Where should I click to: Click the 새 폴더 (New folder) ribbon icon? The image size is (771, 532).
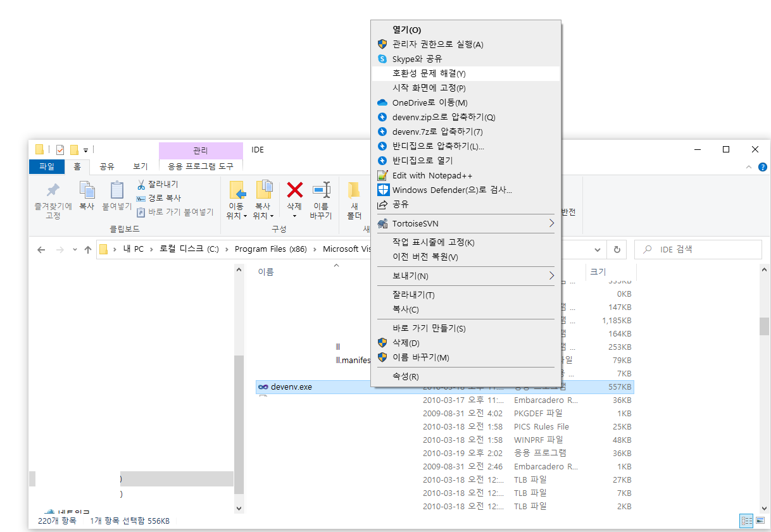pyautogui.click(x=354, y=190)
